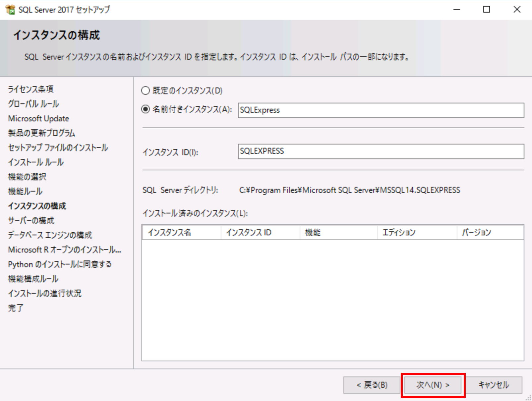The width and height of the screenshot is (532, 401).
Task: Click the named instance field containing SQLExpress
Action: 381,110
